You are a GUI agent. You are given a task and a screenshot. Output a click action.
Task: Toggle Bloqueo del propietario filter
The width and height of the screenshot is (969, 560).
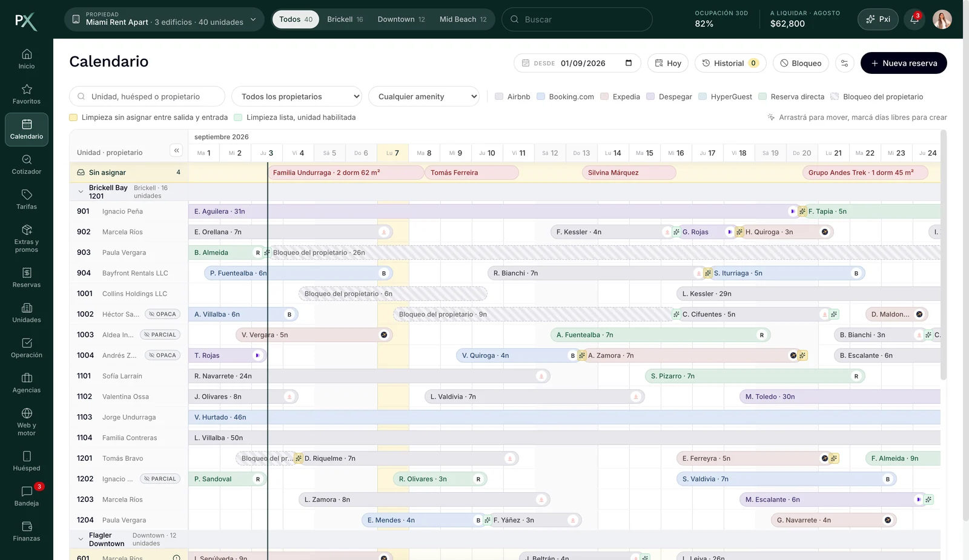pos(877,96)
